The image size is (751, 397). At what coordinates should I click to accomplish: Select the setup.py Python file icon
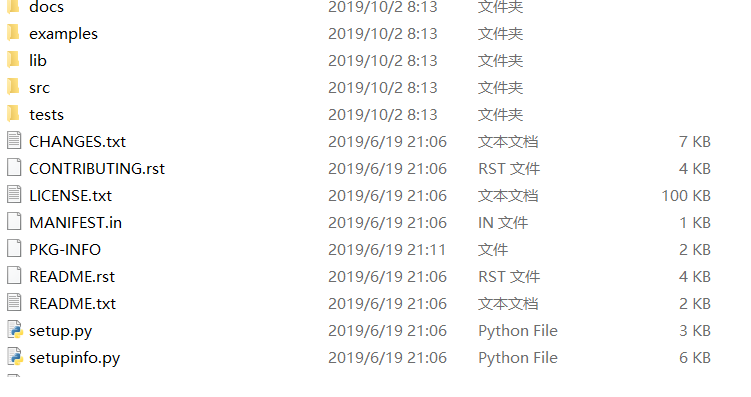(x=15, y=330)
